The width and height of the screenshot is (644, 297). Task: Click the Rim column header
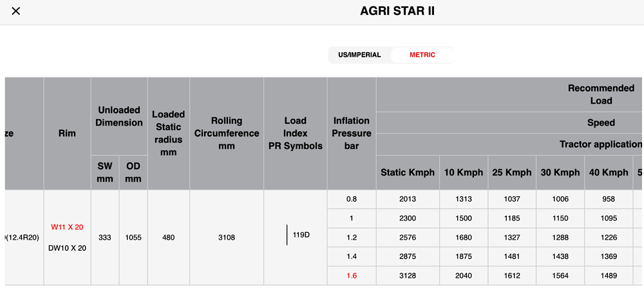click(67, 133)
